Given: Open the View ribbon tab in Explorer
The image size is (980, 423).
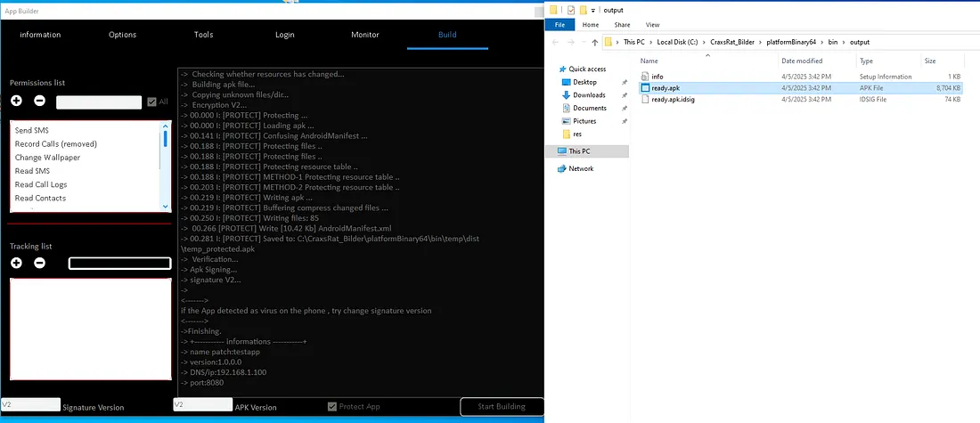Looking at the screenshot, I should [x=652, y=25].
